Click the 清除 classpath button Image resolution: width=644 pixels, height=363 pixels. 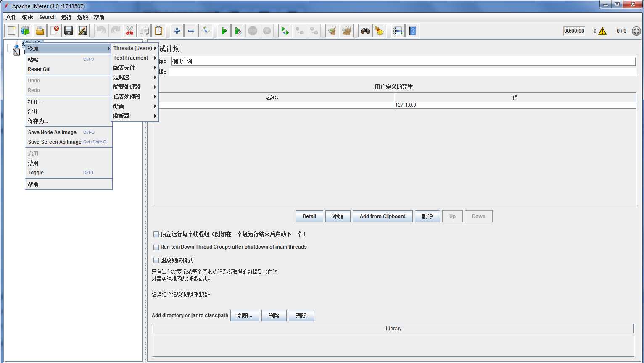pos(301,316)
